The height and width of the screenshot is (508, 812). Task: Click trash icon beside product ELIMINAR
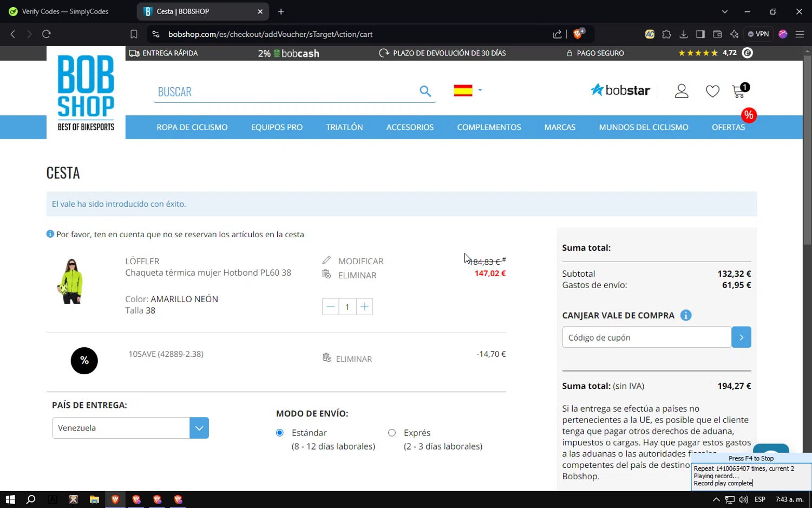(x=326, y=275)
